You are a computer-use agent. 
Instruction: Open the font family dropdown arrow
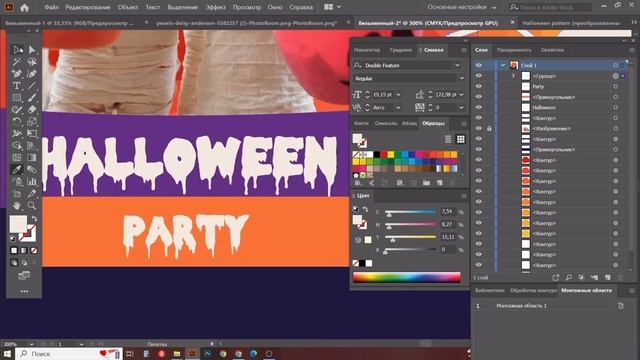click(x=458, y=65)
